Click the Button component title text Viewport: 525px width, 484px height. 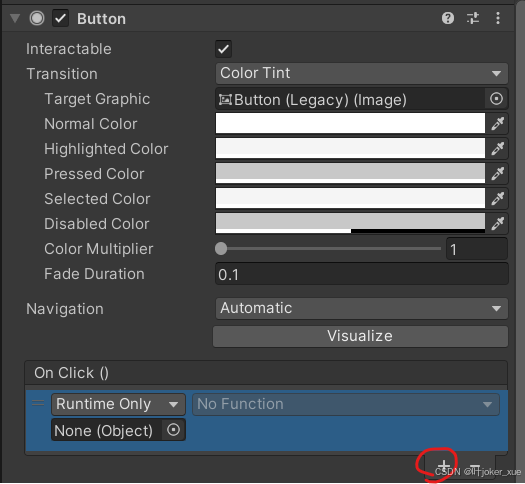pos(101,19)
